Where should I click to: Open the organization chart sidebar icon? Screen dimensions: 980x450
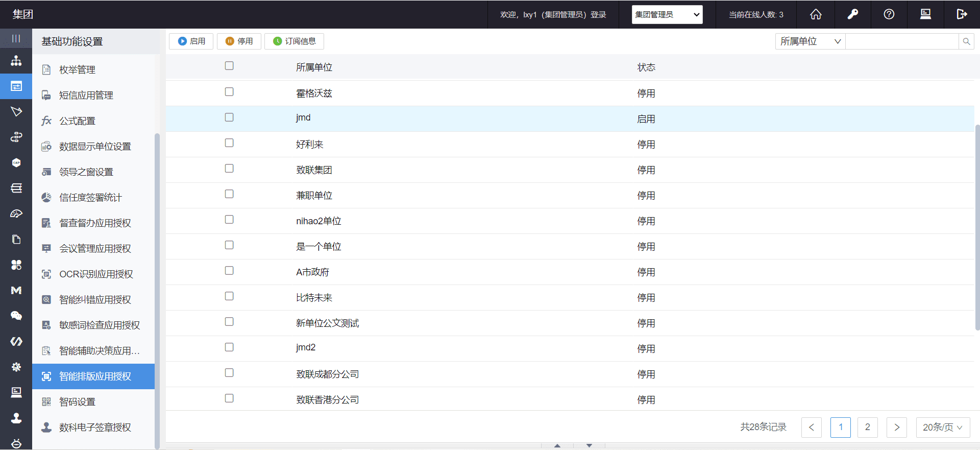click(16, 61)
